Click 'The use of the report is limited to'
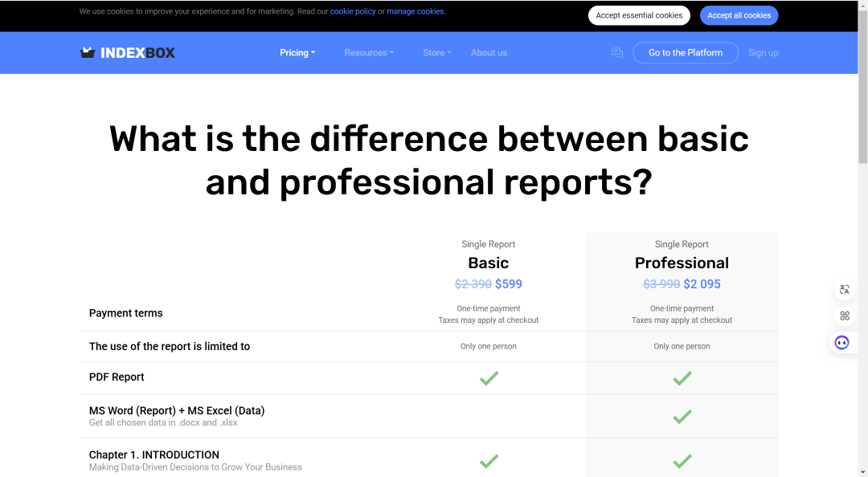 [x=170, y=346]
